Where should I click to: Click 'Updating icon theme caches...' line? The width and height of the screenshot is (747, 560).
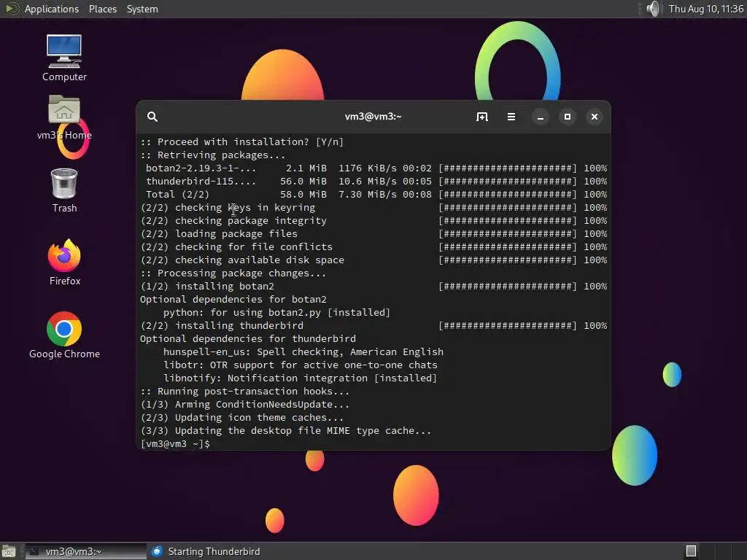click(242, 418)
